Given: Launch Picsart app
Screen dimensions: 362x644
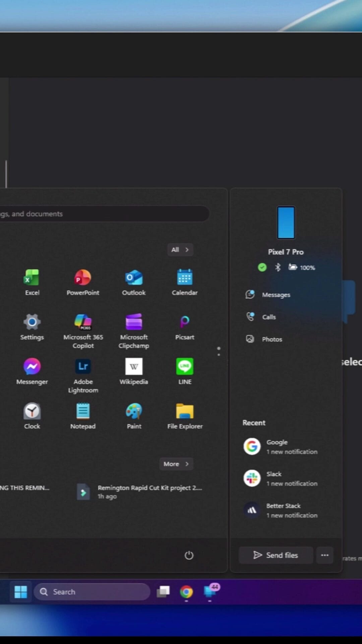Looking at the screenshot, I should point(185,327).
